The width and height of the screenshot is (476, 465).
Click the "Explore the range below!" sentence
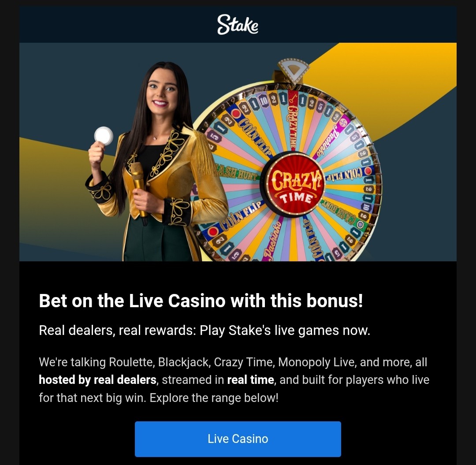[x=214, y=398]
